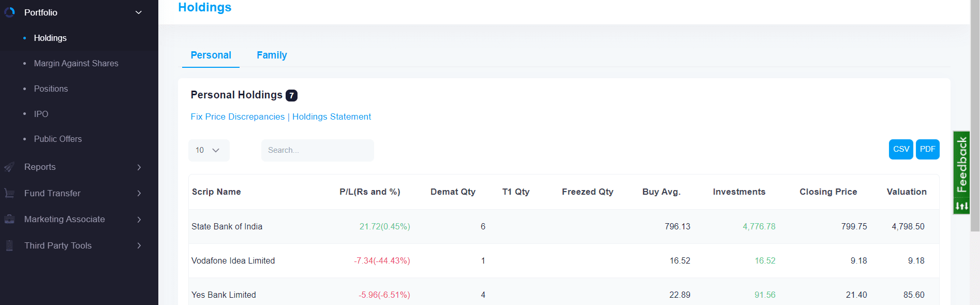Export holdings as CSV

point(901,149)
